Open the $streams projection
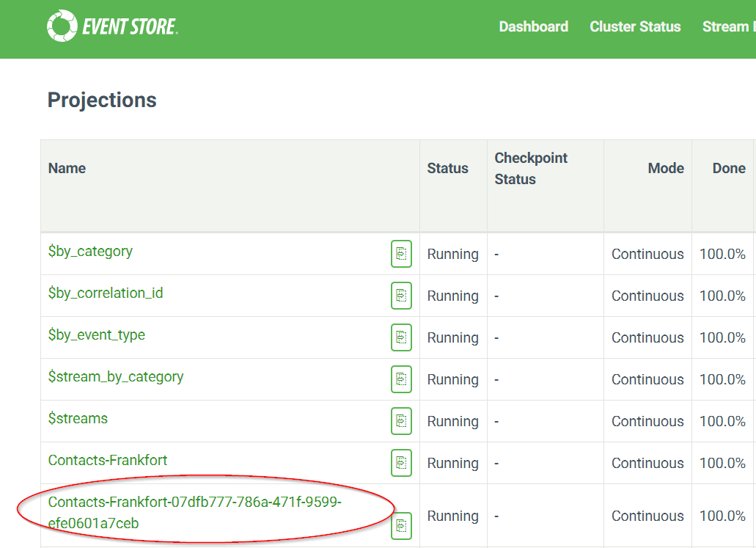 point(78,418)
